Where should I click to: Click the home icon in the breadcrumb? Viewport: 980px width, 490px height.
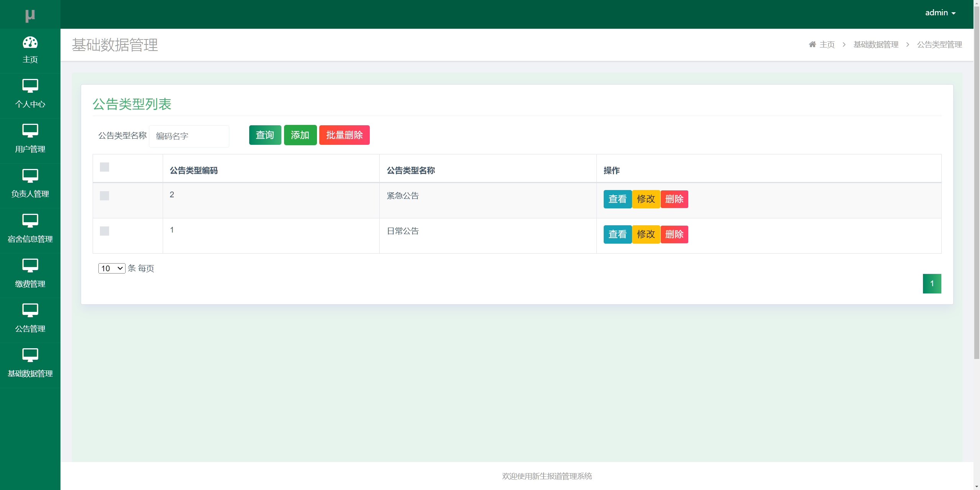(x=812, y=44)
